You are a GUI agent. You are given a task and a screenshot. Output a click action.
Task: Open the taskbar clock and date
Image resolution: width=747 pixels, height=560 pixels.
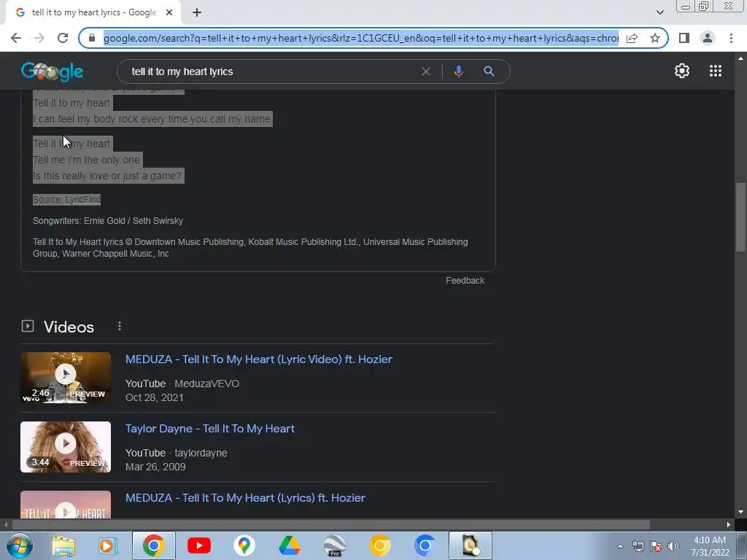[710, 546]
